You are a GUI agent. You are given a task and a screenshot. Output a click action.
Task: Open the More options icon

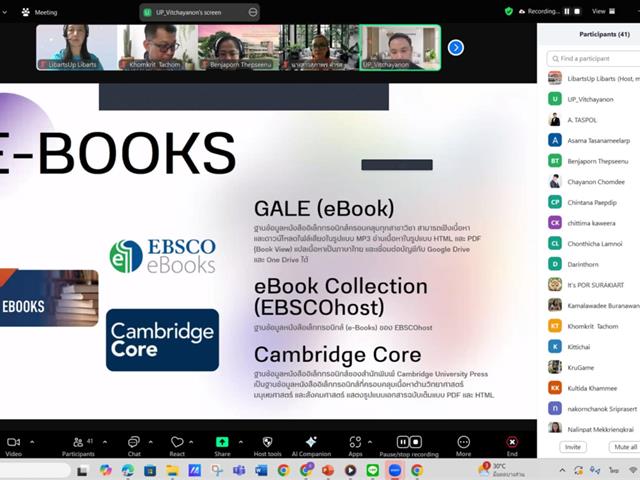(464, 442)
